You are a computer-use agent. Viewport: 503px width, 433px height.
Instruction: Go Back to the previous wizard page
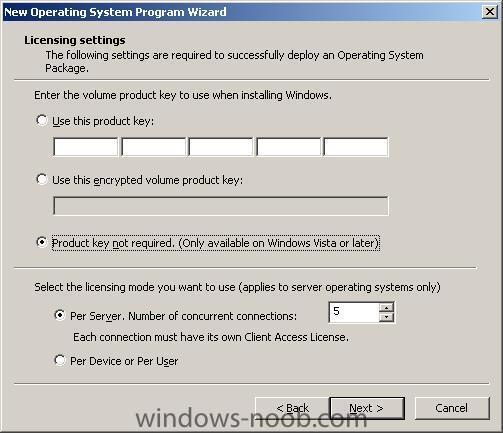click(292, 408)
